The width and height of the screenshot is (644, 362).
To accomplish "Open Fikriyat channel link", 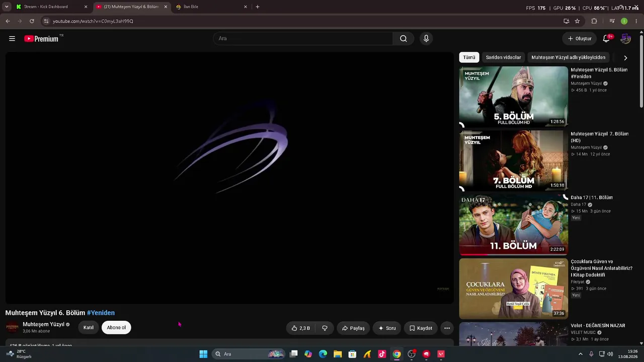I will click(578, 282).
